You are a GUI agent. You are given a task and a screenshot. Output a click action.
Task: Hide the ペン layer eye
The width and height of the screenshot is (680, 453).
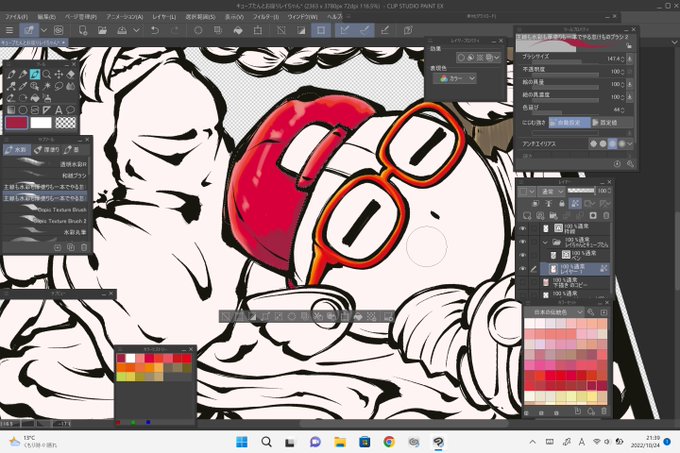[523, 255]
